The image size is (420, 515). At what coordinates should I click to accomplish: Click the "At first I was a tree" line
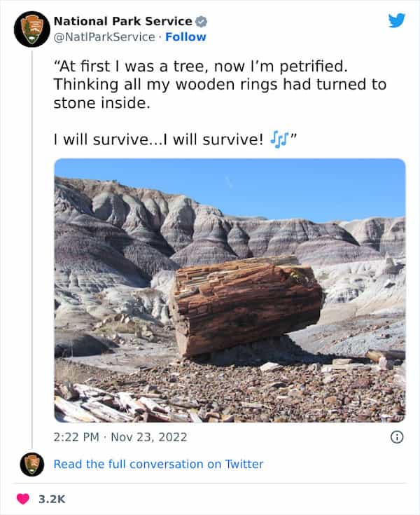pyautogui.click(x=199, y=67)
